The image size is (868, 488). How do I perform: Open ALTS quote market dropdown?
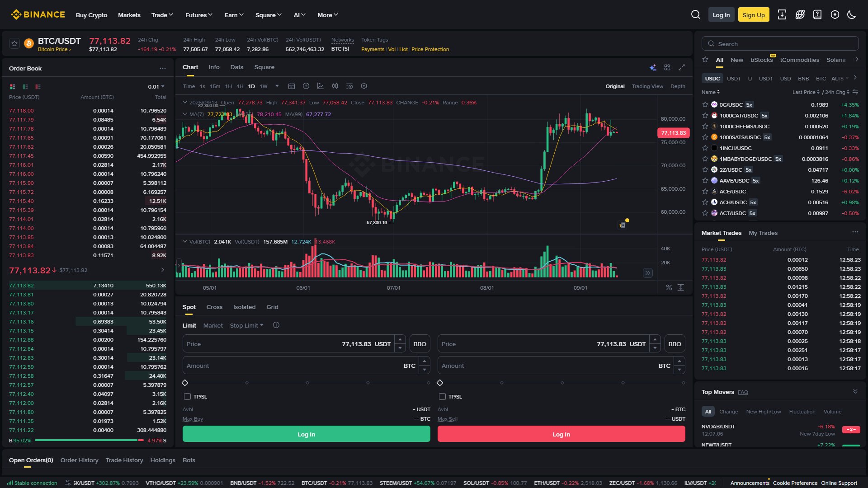(x=840, y=79)
